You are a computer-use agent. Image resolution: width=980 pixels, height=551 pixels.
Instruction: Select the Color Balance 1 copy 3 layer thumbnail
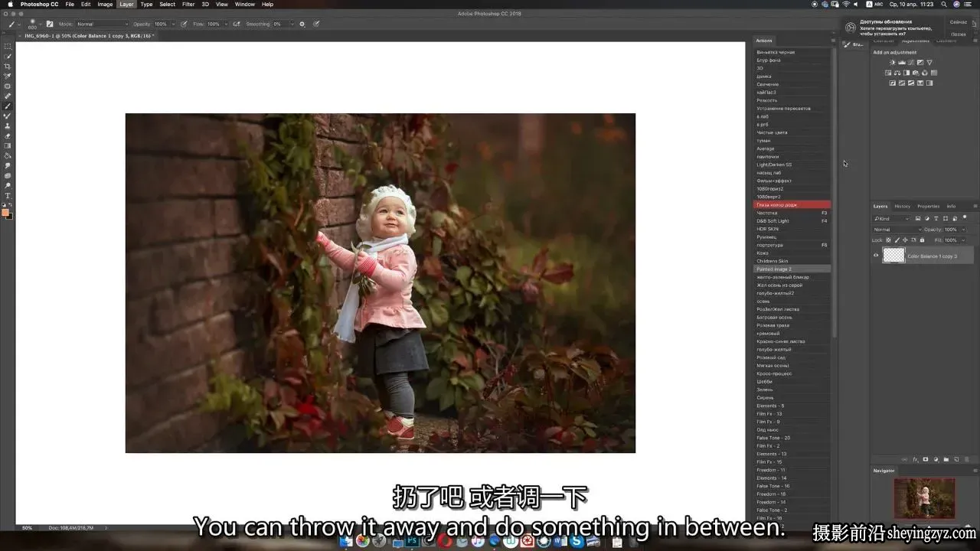point(894,255)
